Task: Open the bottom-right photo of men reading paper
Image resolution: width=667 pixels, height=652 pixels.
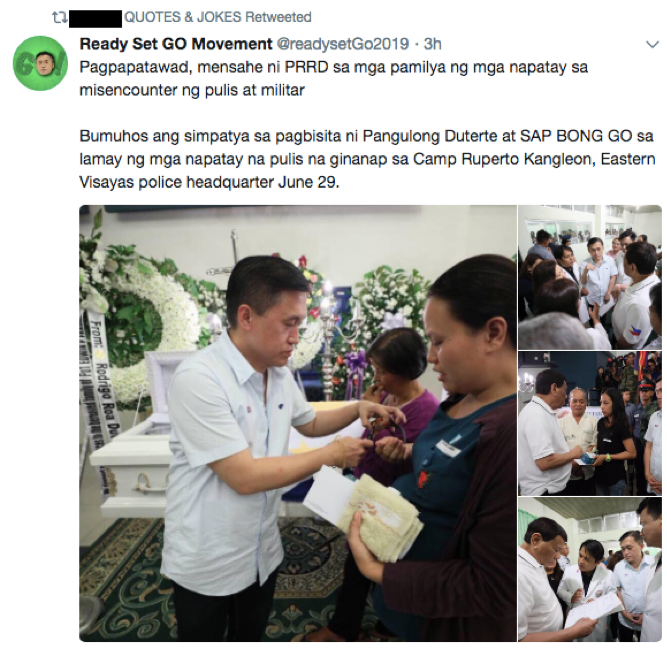Action: tap(590, 569)
